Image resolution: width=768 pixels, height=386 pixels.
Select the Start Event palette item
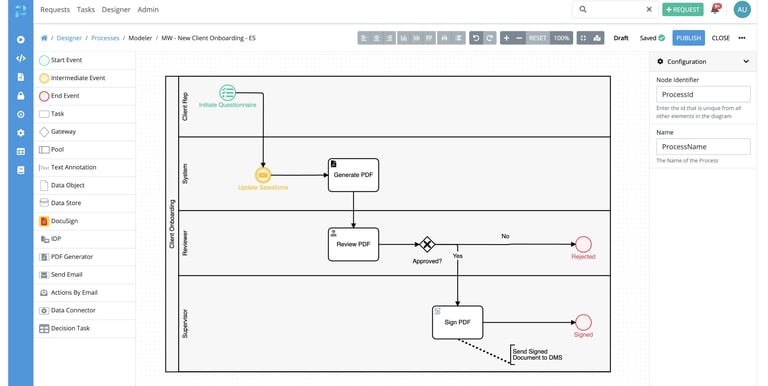click(85, 60)
